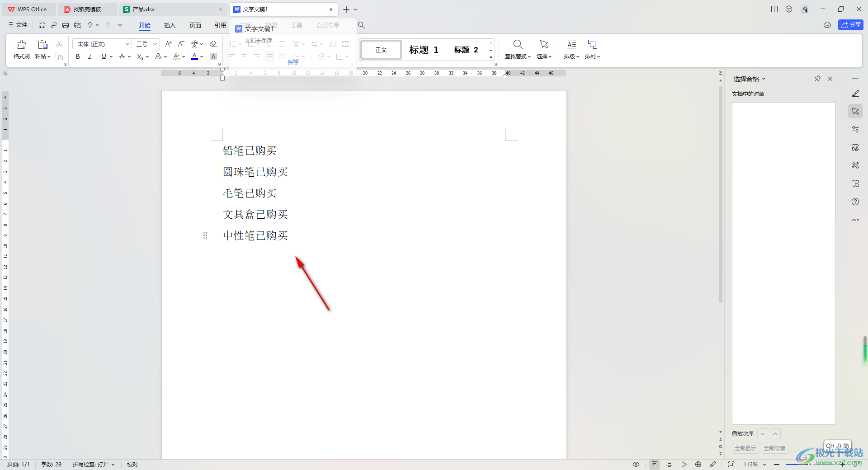
Task: Switch to the 找稻壳模板 tab
Action: coord(87,9)
